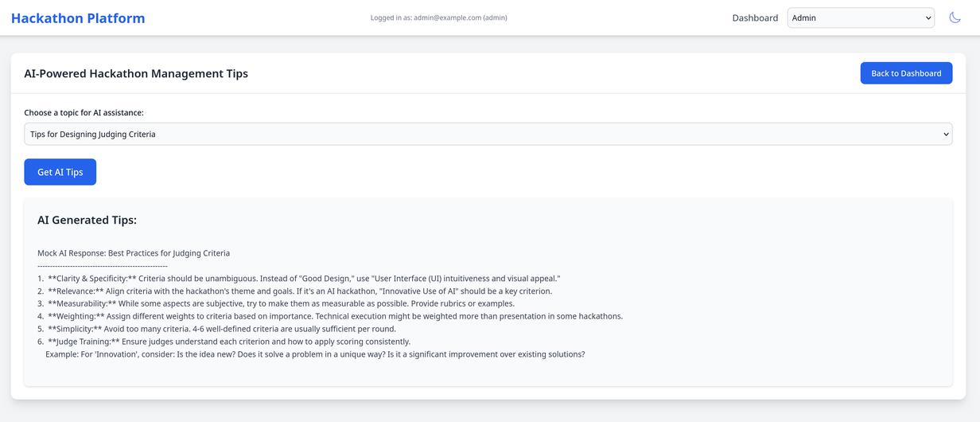Click the logged in as admin@example.com text
The image size is (980, 422).
click(x=438, y=18)
